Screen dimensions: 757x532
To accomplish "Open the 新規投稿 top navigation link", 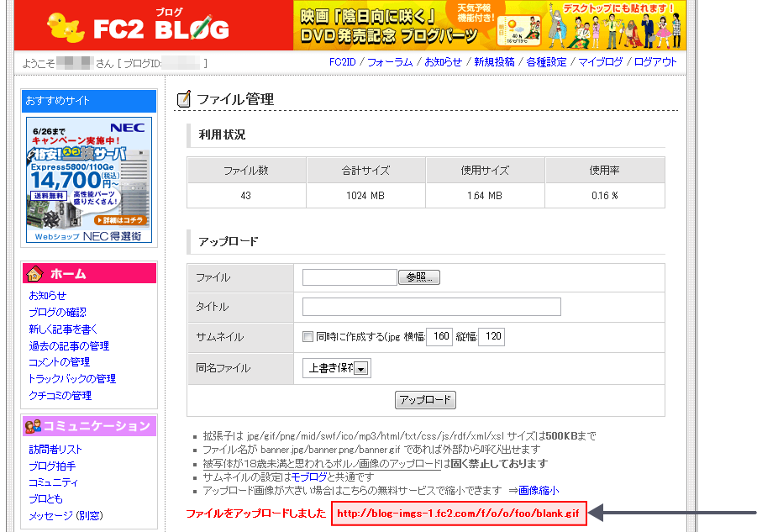I will pos(495,62).
